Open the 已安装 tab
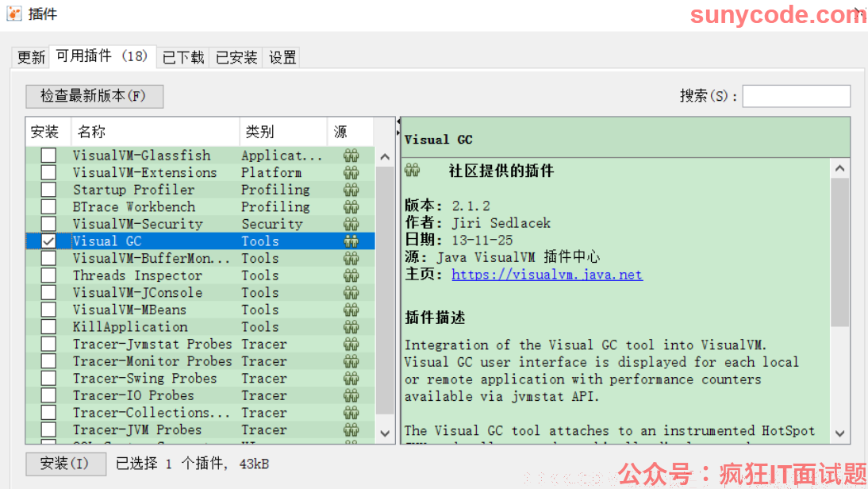Image resolution: width=868 pixels, height=489 pixels. (x=236, y=58)
